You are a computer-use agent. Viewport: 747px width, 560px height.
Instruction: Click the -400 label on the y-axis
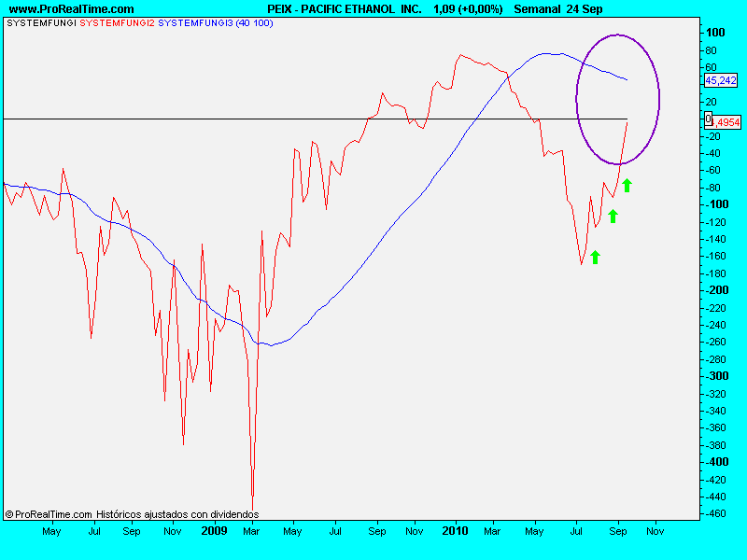716,461
